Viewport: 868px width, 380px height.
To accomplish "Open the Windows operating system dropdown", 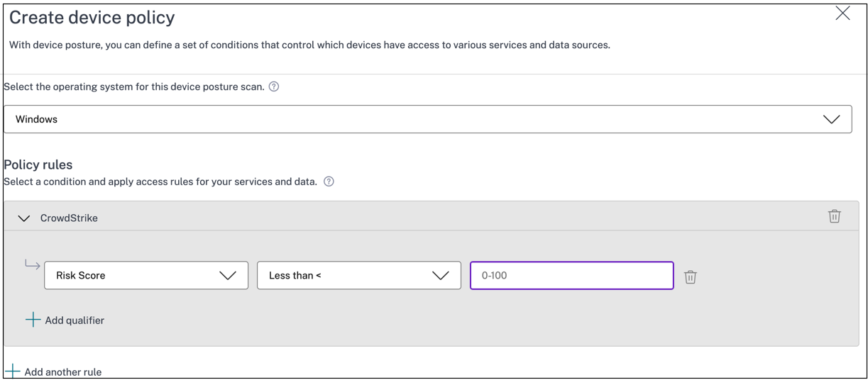I will click(427, 119).
